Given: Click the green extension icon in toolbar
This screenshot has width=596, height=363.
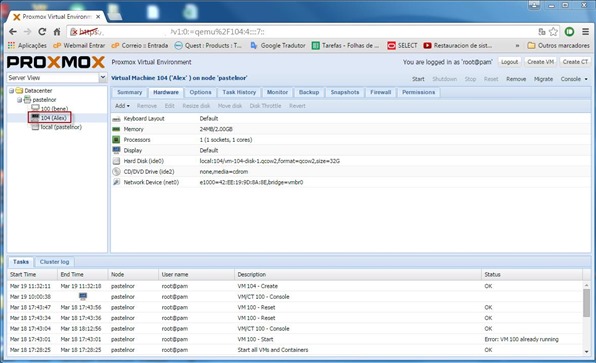Looking at the screenshot, I should coord(569,32).
